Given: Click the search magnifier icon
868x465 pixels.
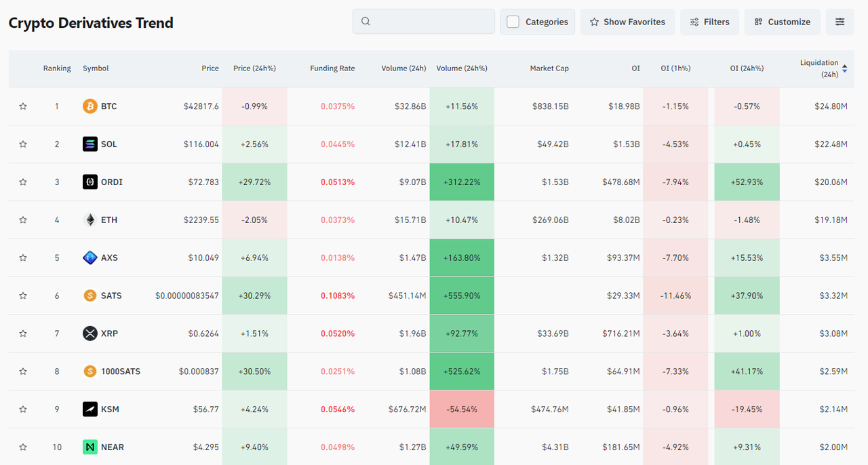Looking at the screenshot, I should 366,22.
